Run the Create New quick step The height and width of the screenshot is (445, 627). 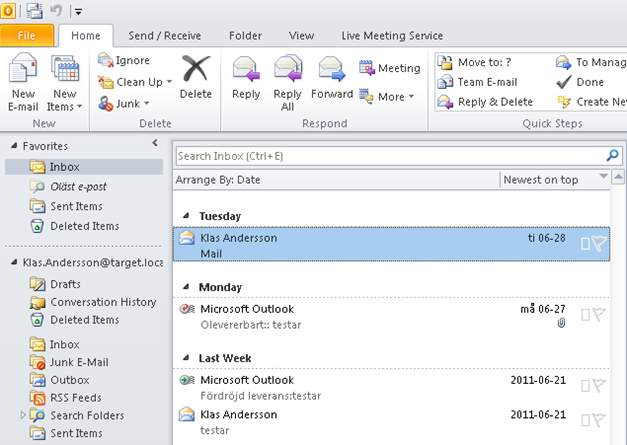tap(592, 102)
